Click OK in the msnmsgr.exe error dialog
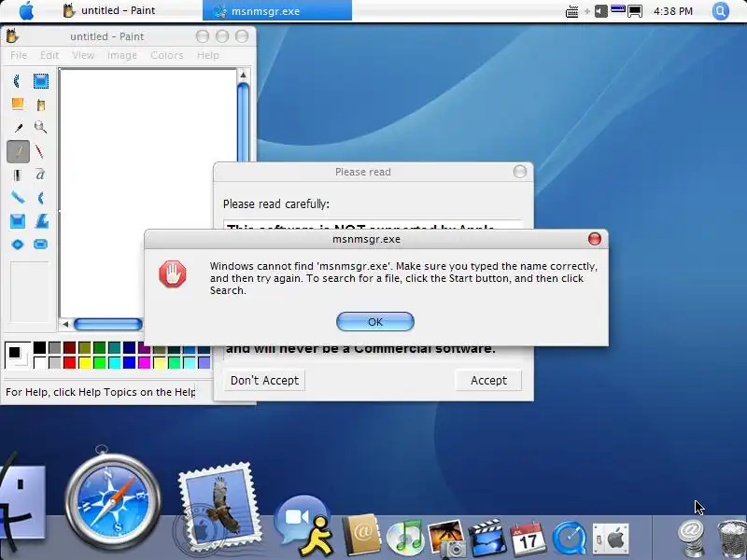The width and height of the screenshot is (747, 560). (375, 322)
